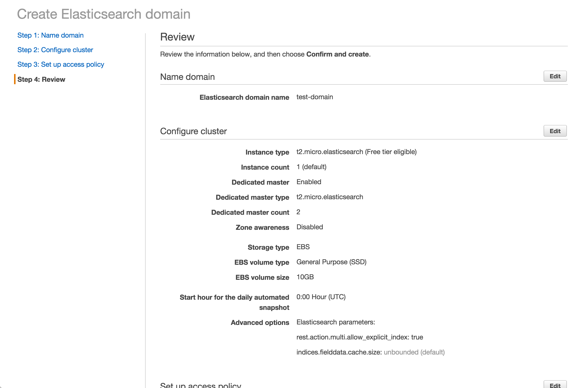Click the Instance type value t2.micro.elasticsearch

pyautogui.click(x=356, y=152)
